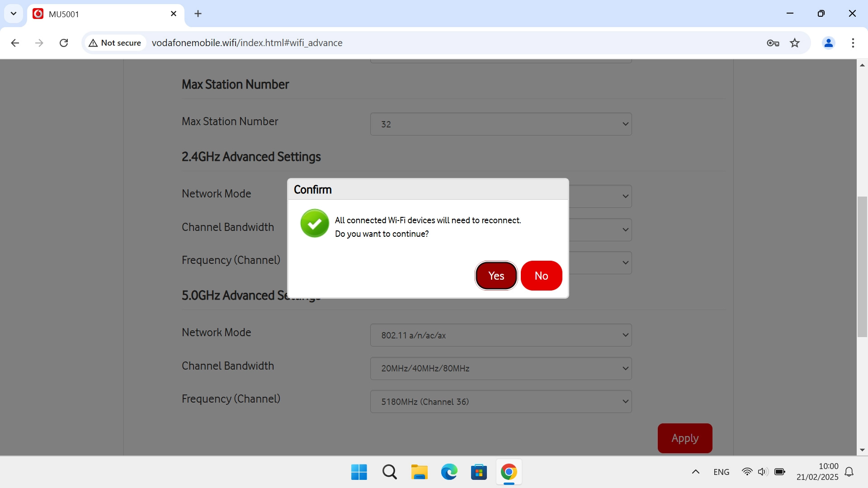The image size is (868, 488).
Task: Click Yes in the Confirm dialog
Action: [x=496, y=276]
